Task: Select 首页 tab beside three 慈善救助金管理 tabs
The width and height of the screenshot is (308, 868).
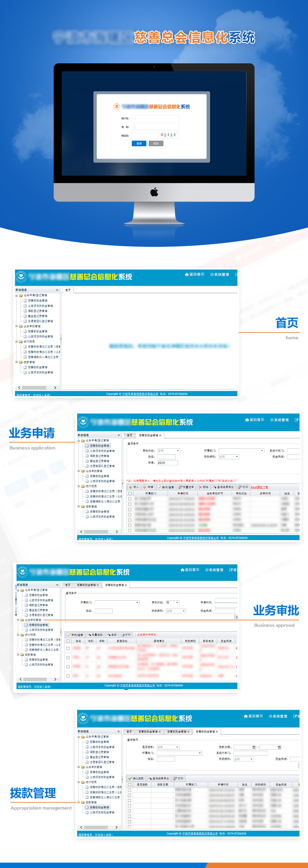Action: coord(129,732)
